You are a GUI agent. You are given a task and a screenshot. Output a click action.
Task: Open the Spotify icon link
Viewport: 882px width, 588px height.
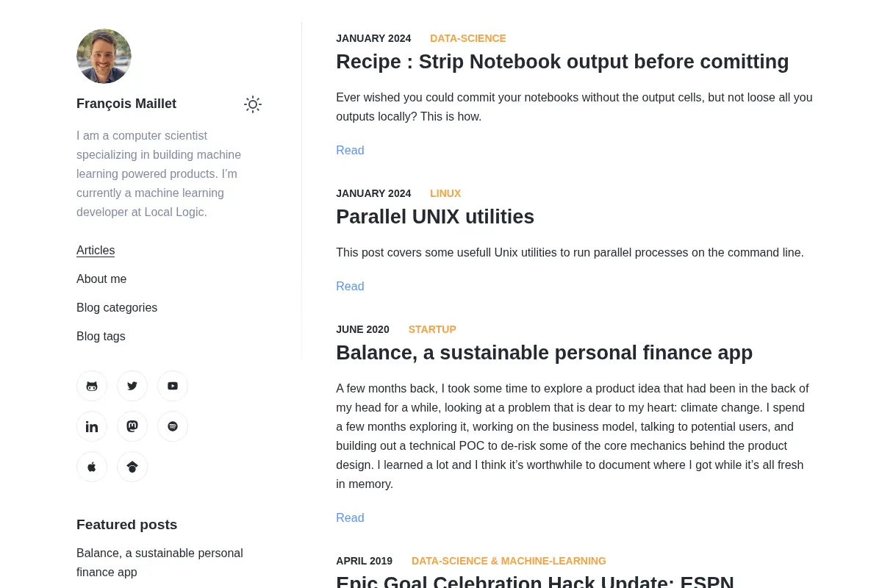coord(173,426)
